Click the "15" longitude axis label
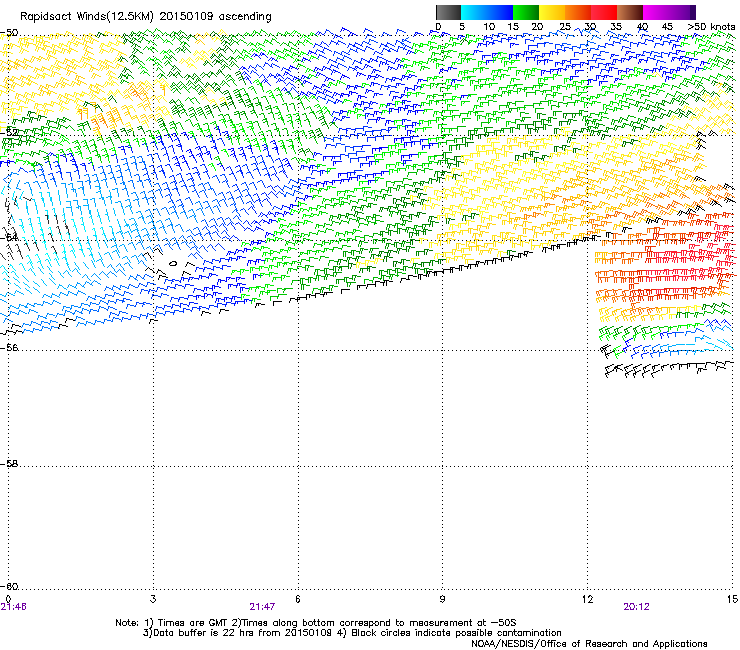Screen dimensions: 740x650 pos(732,599)
